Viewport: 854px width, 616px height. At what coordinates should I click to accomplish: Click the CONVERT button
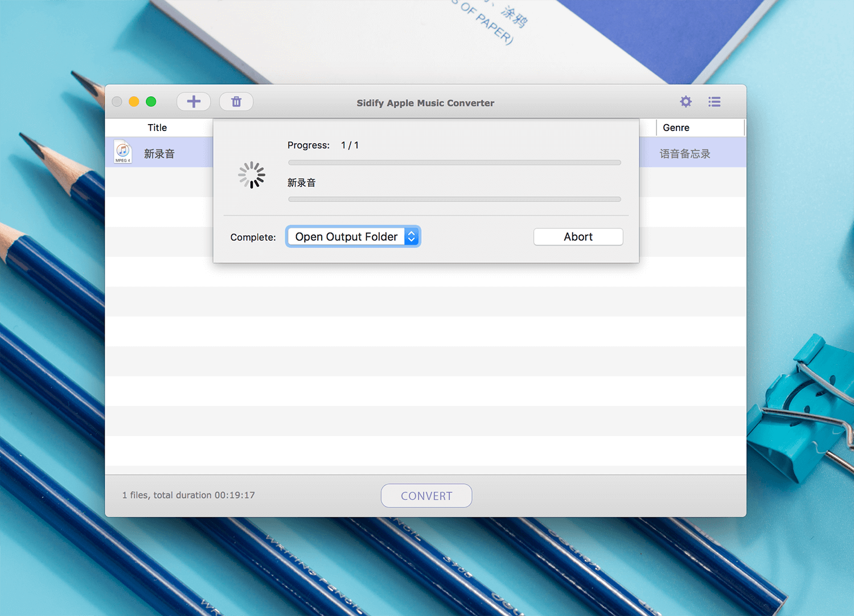(426, 496)
